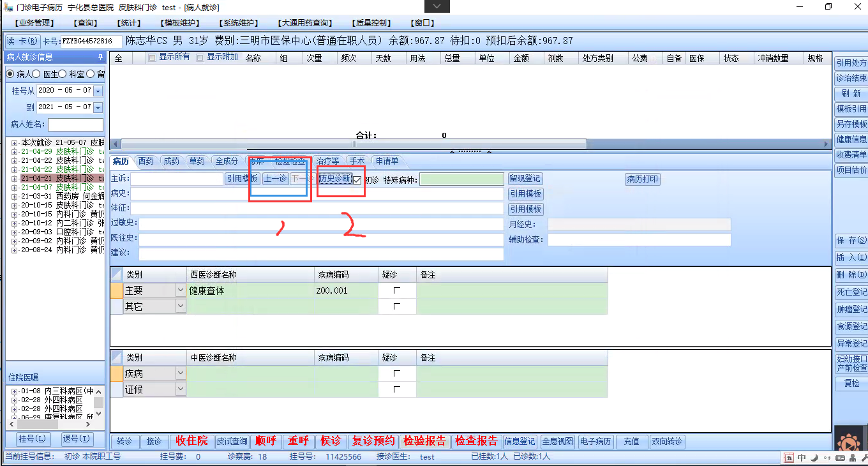Open the 质量控制 menu
Screen dimensions: 868x466
pyautogui.click(x=373, y=23)
